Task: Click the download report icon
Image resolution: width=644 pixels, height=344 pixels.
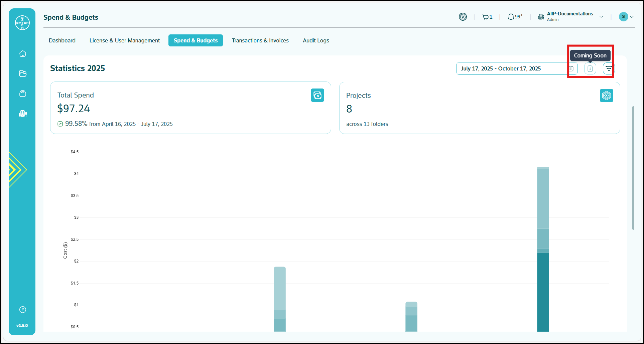Action: click(x=590, y=68)
